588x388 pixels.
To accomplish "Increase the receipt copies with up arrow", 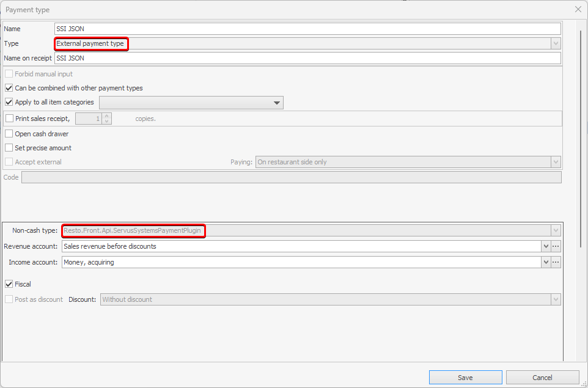I will point(107,116).
